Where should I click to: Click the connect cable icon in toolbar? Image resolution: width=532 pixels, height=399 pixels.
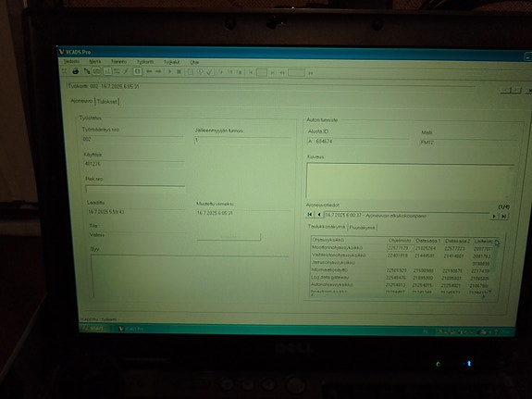click(87, 71)
